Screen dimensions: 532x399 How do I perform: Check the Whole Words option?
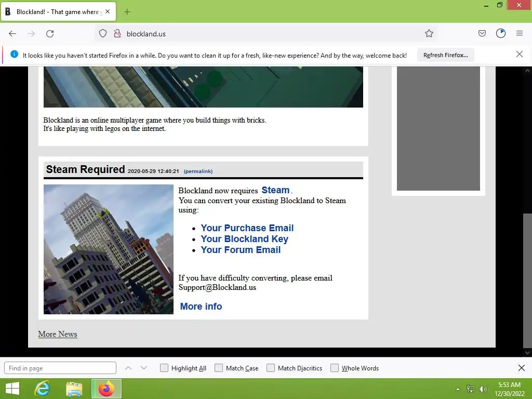[x=335, y=368]
